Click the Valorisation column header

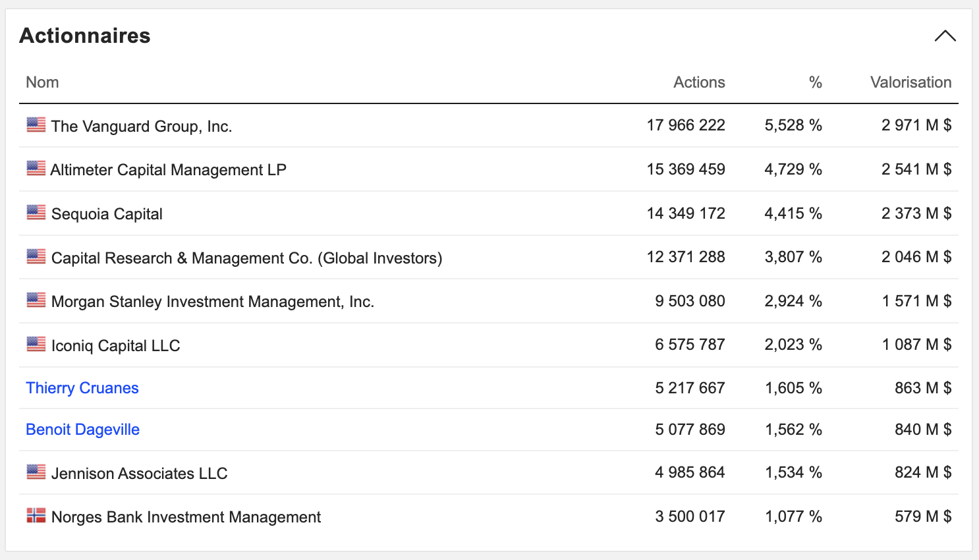tap(910, 82)
